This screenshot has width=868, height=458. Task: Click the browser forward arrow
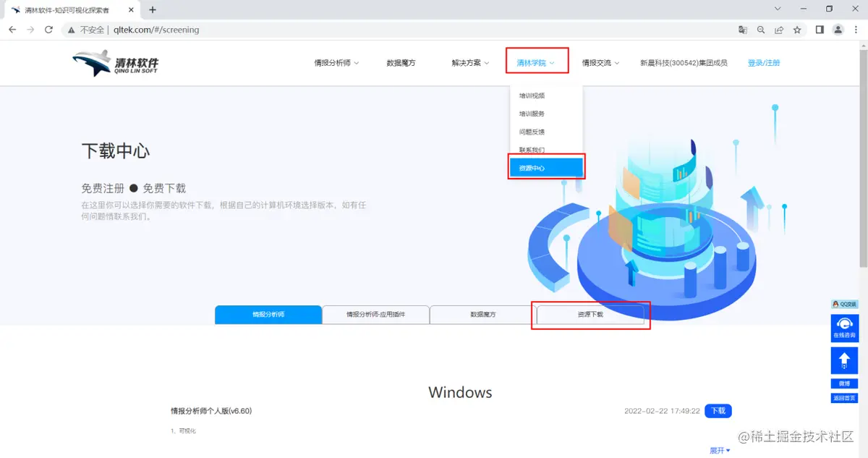click(30, 30)
